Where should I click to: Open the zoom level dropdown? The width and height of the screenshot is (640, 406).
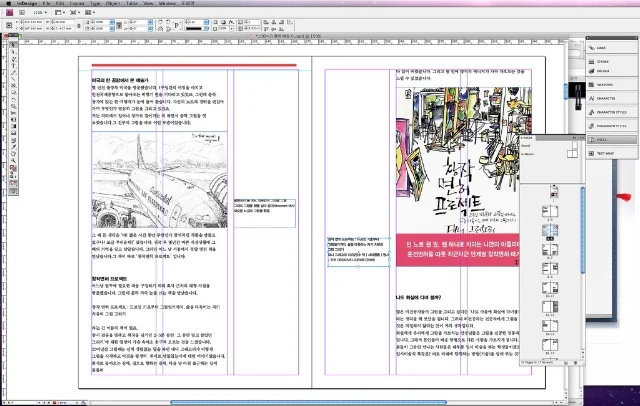point(40,13)
